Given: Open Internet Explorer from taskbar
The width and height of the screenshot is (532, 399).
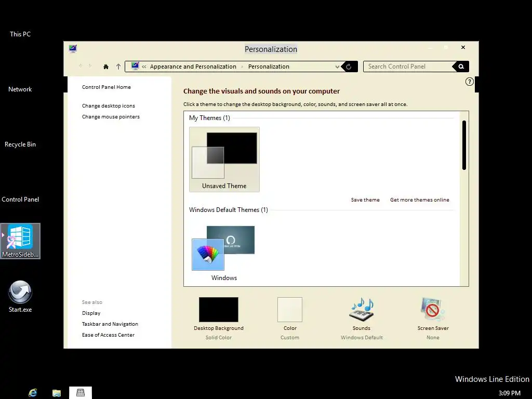Looking at the screenshot, I should [33, 393].
